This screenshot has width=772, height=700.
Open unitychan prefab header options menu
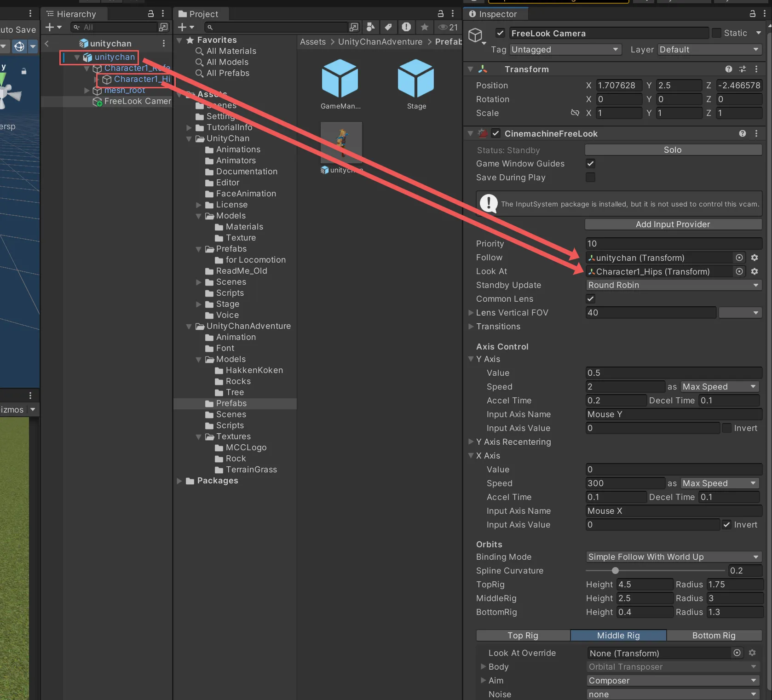pyautogui.click(x=163, y=43)
